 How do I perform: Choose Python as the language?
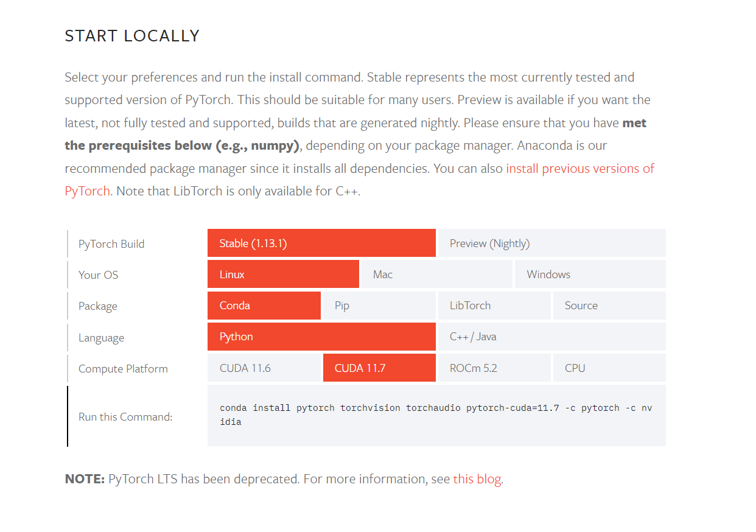(321, 337)
